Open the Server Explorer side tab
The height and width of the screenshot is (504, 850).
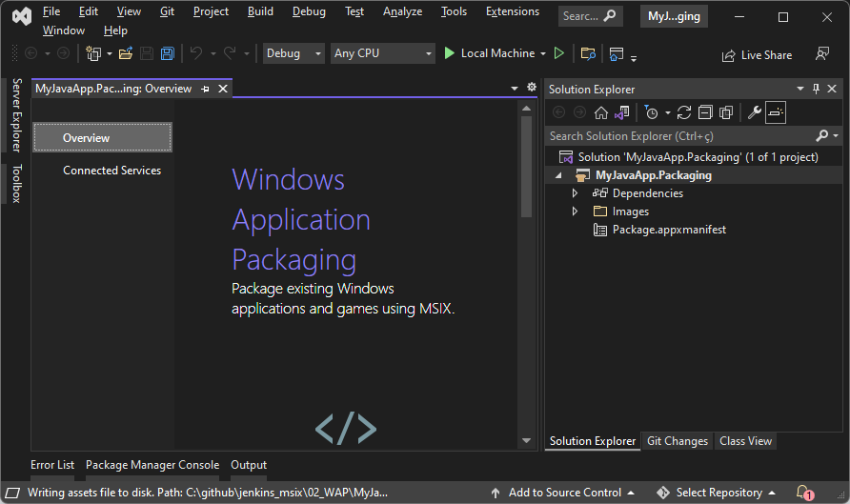tap(17, 115)
